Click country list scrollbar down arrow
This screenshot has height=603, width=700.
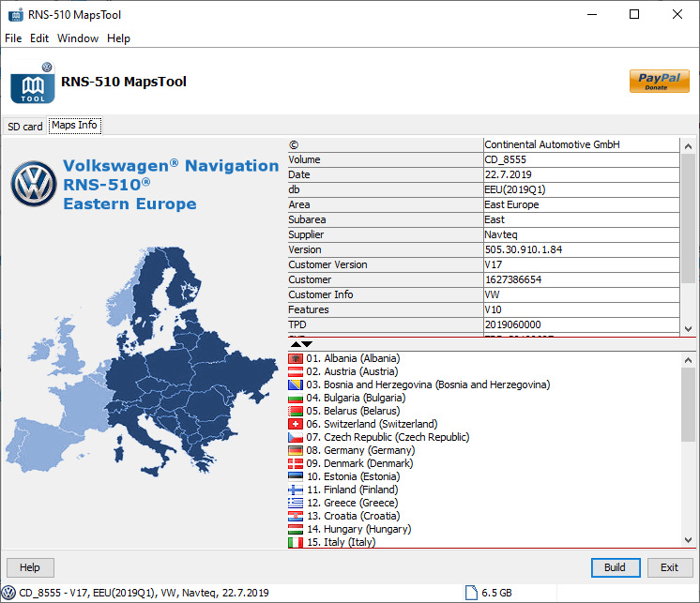[x=688, y=540]
